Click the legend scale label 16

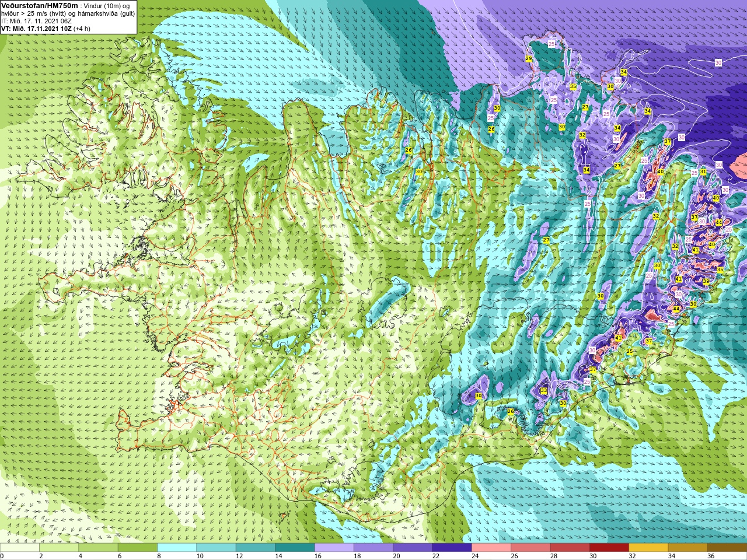pyautogui.click(x=318, y=556)
